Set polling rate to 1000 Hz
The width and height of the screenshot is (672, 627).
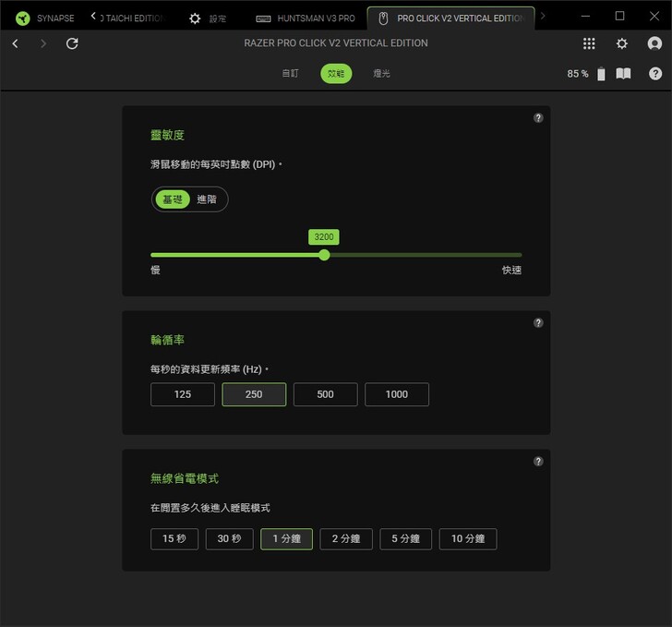point(397,394)
